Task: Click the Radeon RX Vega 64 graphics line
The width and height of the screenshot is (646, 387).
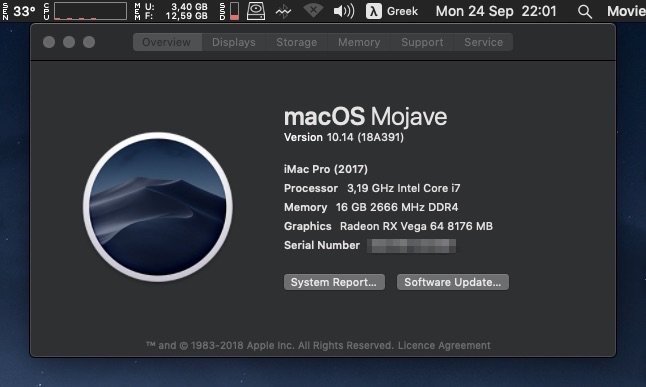Action: (x=388, y=226)
